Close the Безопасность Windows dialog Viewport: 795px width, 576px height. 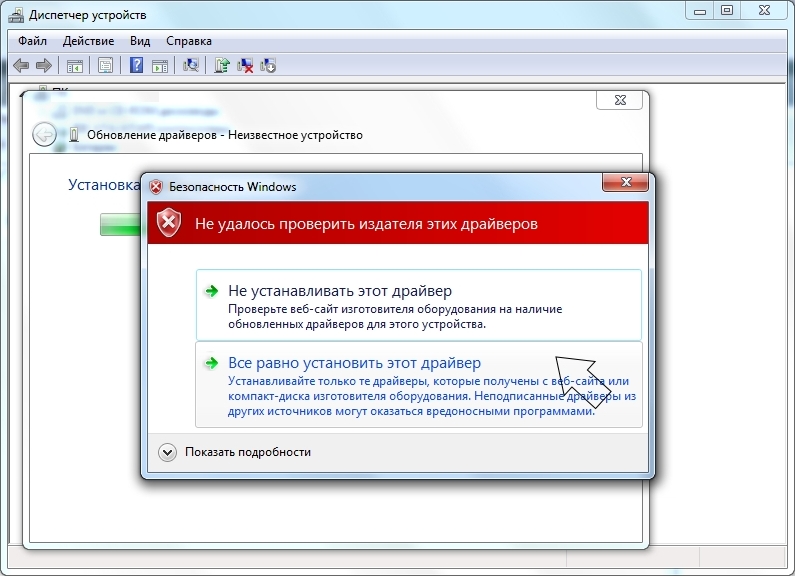click(625, 183)
